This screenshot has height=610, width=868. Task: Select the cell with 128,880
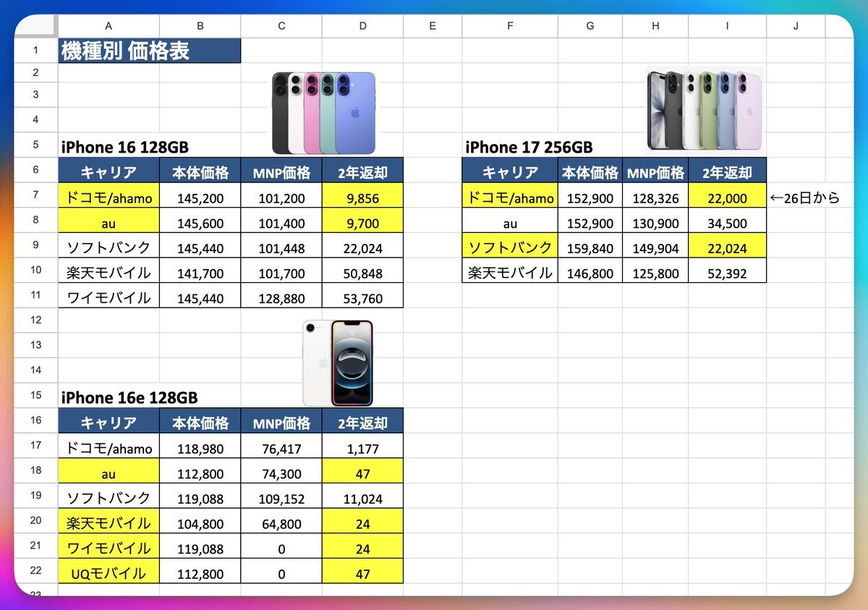(x=281, y=295)
